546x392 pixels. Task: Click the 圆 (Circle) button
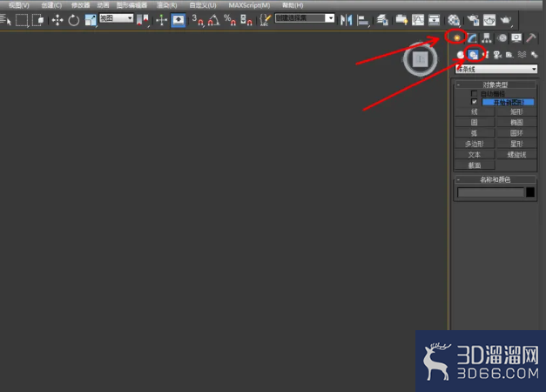click(x=475, y=122)
